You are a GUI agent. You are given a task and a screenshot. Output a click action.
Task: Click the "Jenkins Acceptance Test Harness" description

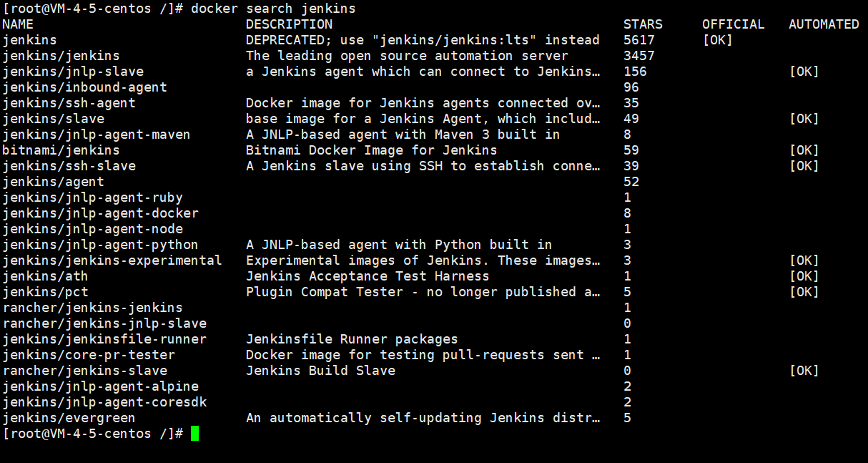pyautogui.click(x=368, y=276)
